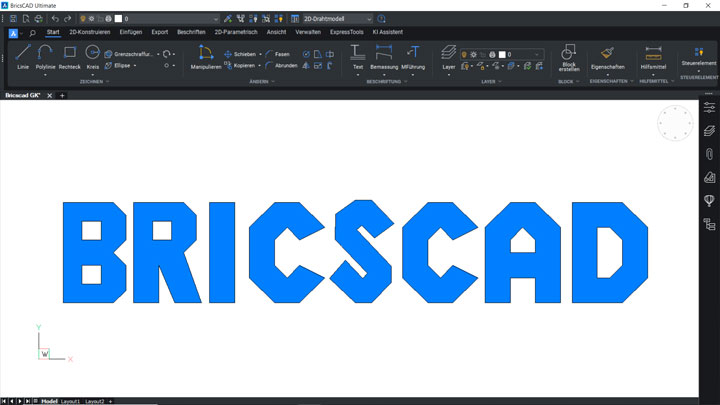Open the settings sliders side panel
Viewport: 720px width, 405px height.
(709, 107)
